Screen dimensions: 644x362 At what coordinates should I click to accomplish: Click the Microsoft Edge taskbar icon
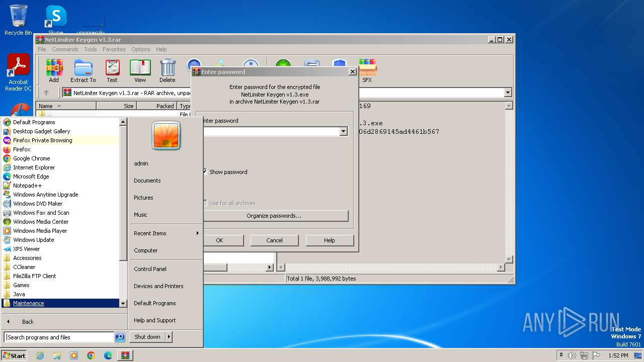point(108,355)
